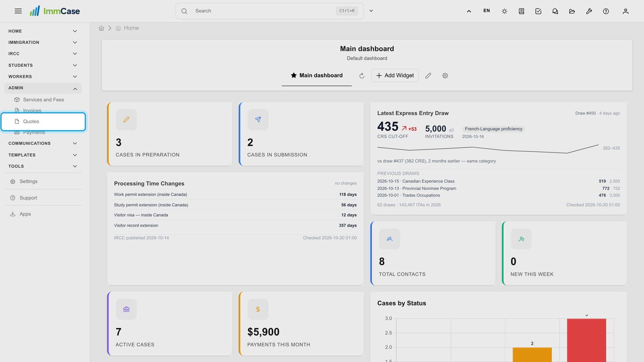The width and height of the screenshot is (644, 362).
Task: Open dropdown arrow next to search
Action: [x=371, y=11]
